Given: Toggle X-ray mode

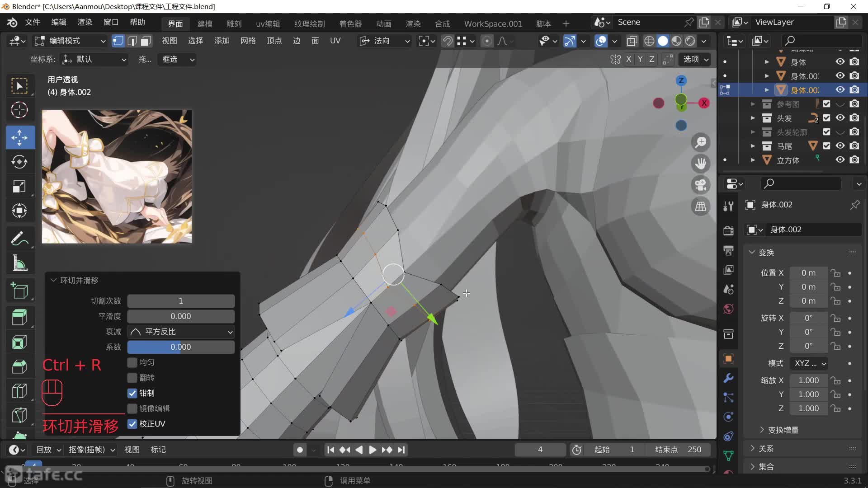Looking at the screenshot, I should [x=632, y=41].
